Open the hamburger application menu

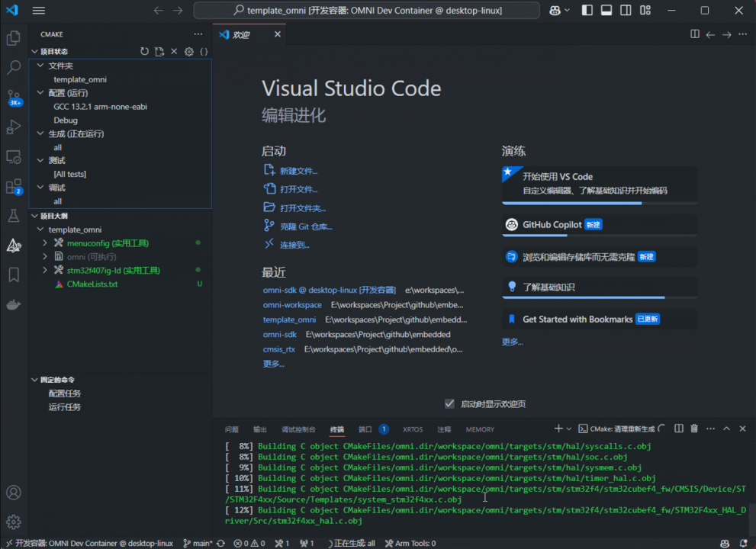pos(39,10)
